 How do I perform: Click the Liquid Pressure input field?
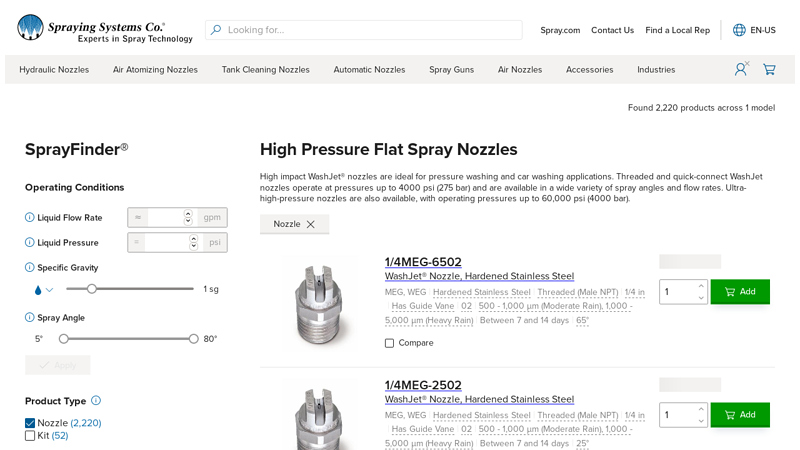[x=167, y=242]
